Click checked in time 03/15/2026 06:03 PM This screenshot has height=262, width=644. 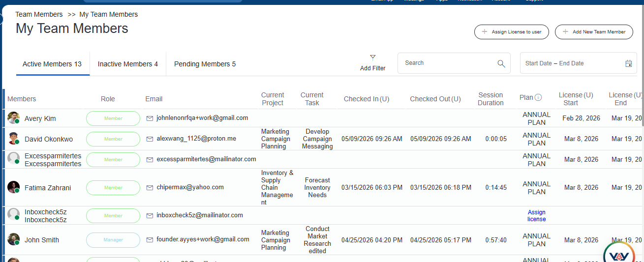(372, 188)
